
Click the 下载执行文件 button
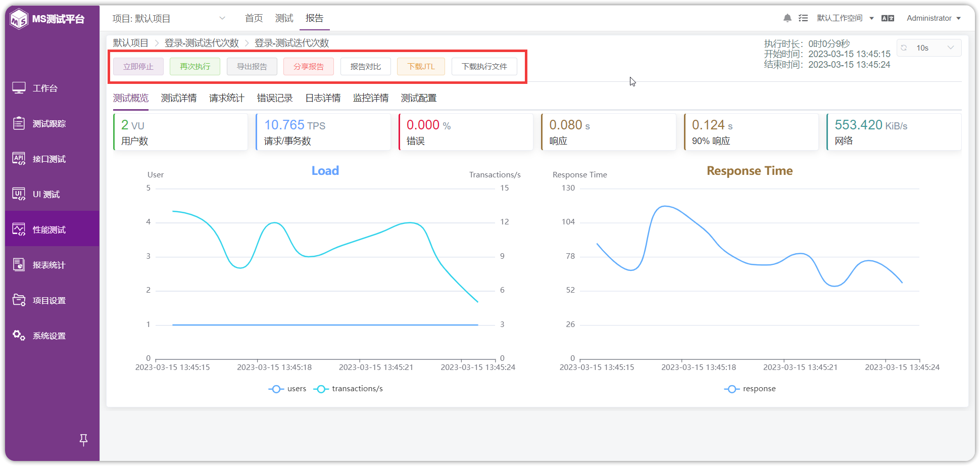point(484,67)
